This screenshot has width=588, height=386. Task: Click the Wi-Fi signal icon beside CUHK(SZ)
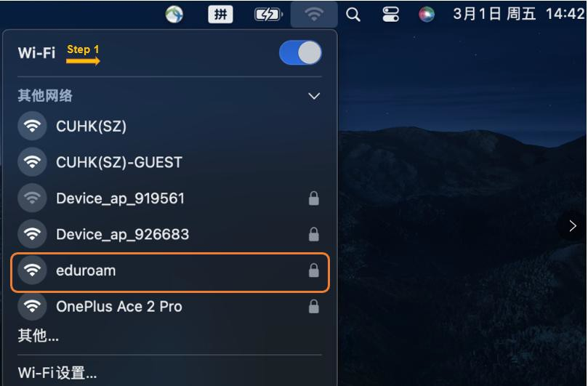coord(32,126)
